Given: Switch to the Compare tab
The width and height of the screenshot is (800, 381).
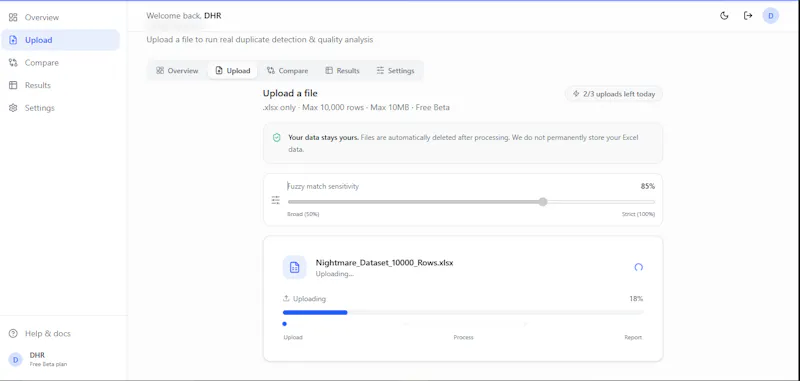Looking at the screenshot, I should point(287,70).
